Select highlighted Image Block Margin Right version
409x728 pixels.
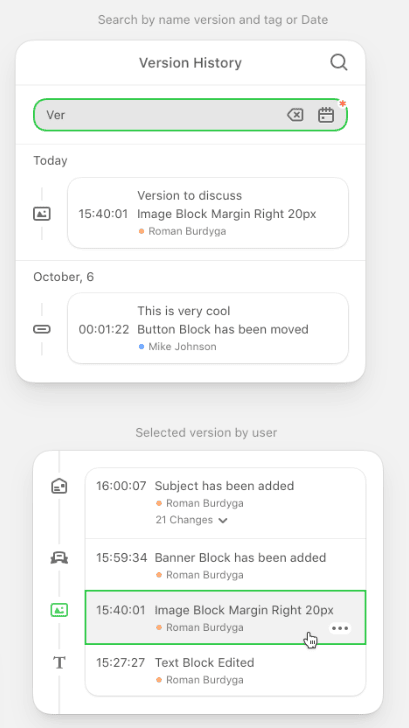coord(225,618)
